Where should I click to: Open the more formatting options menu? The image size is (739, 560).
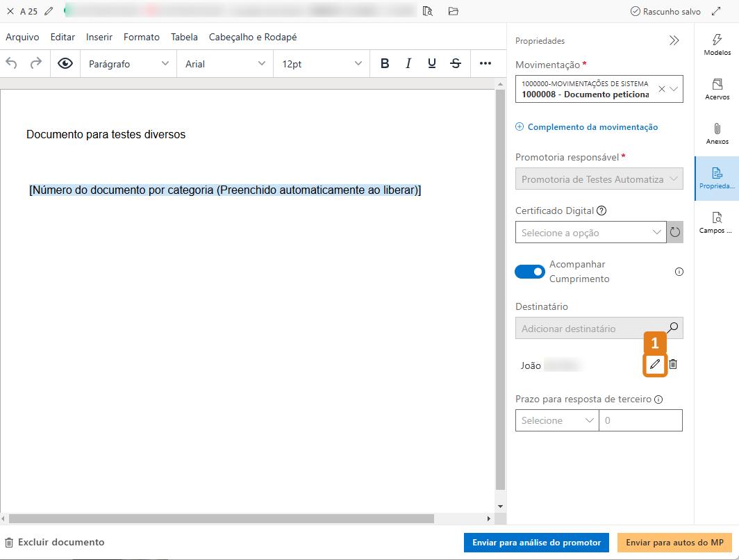pos(486,63)
